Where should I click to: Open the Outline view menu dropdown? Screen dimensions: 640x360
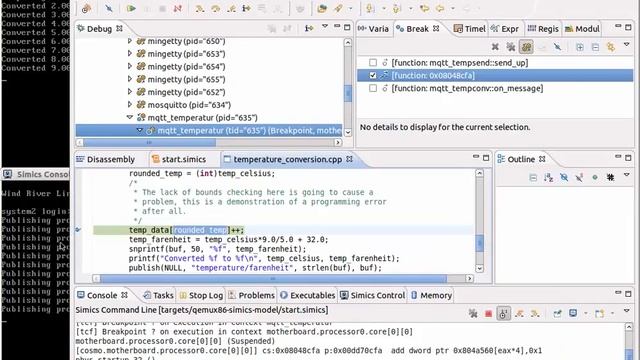pos(627,175)
